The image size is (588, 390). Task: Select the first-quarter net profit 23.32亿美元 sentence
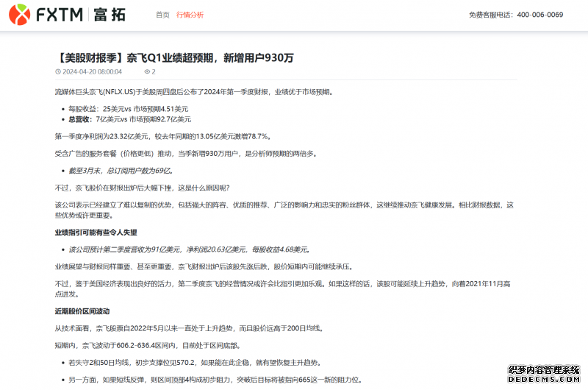click(163, 136)
